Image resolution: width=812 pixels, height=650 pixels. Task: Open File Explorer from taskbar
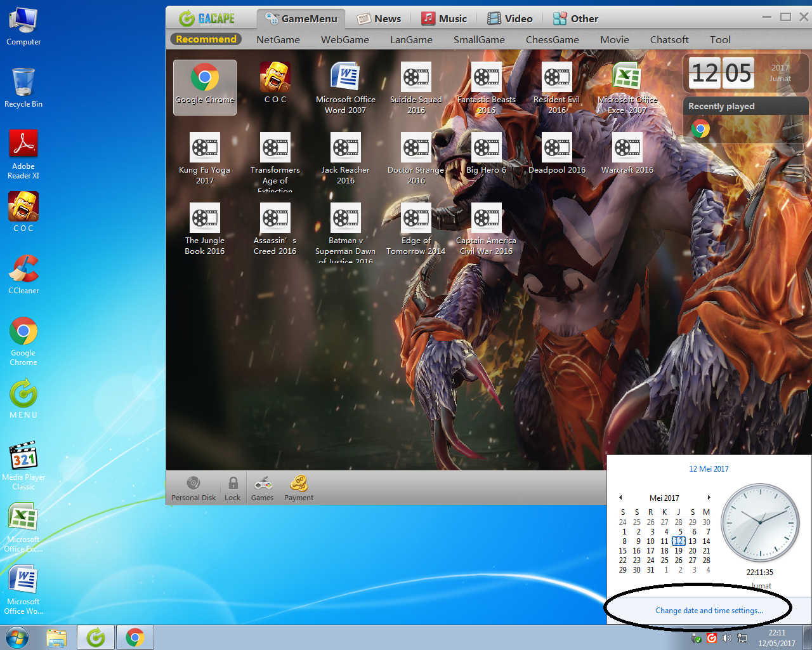pos(56,637)
